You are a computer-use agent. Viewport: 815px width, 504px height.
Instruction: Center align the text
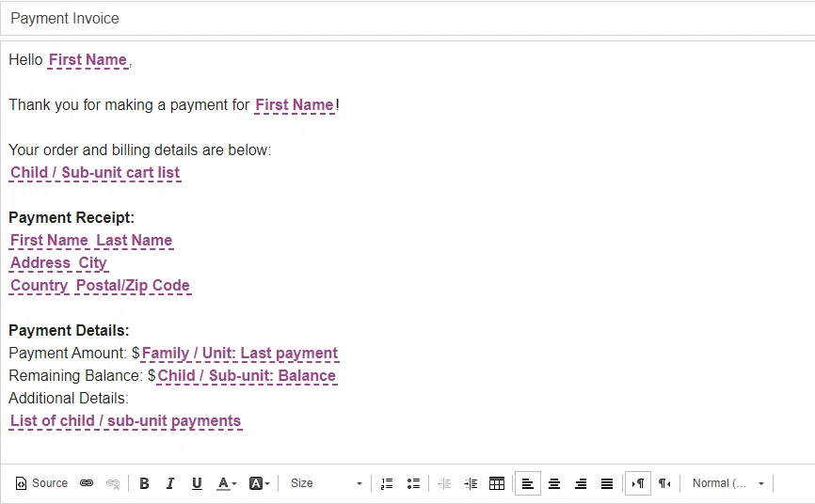pyautogui.click(x=554, y=483)
